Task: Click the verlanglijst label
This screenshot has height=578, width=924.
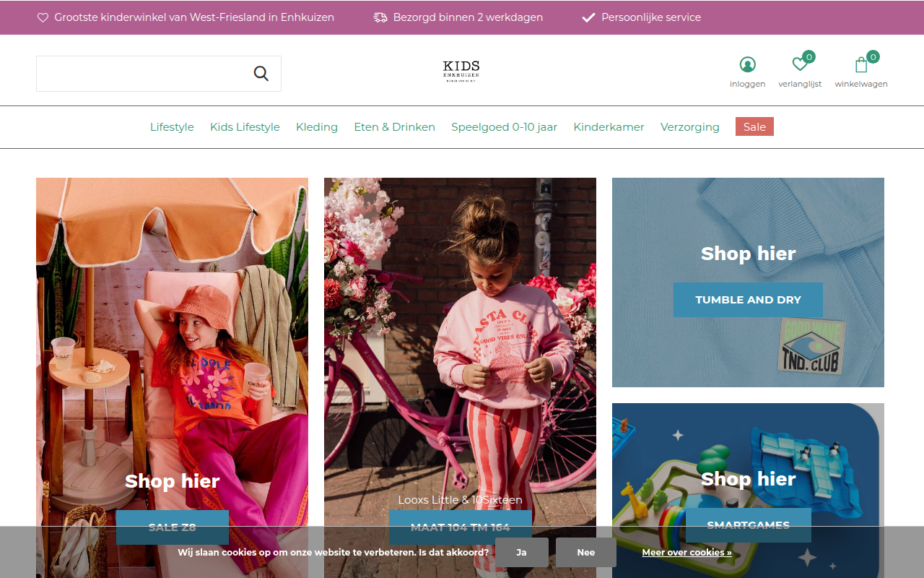Action: coord(800,84)
